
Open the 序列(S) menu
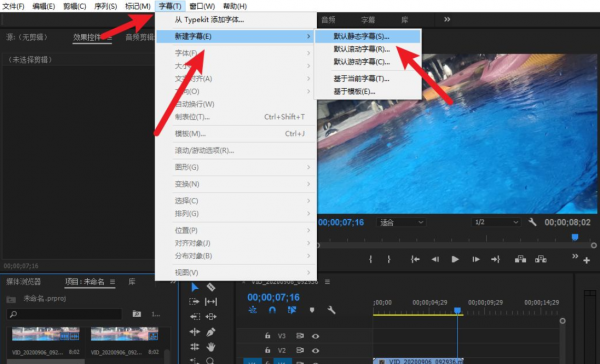point(106,6)
